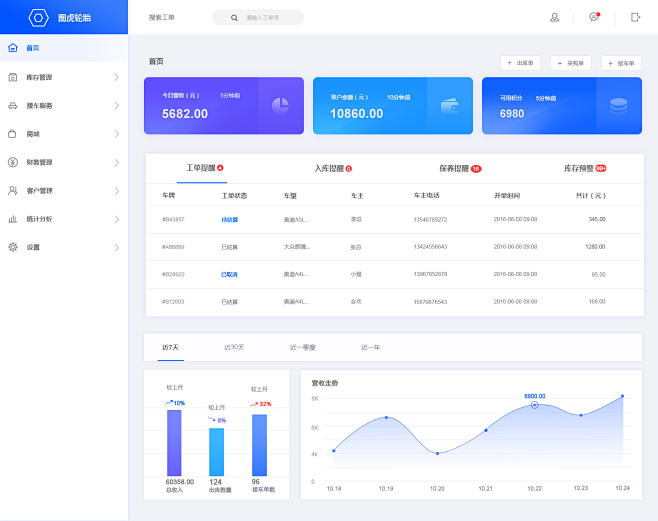The height and width of the screenshot is (521, 658).
Task: Click the home icon in sidebar
Action: [13, 47]
